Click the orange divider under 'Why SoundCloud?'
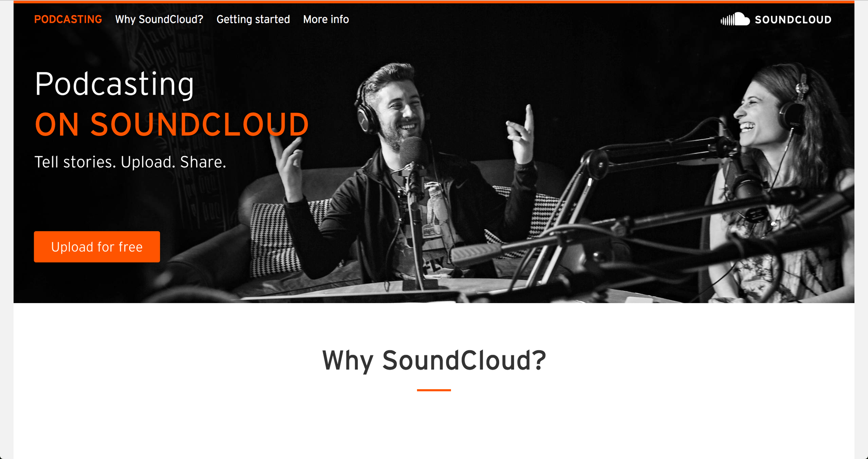The image size is (868, 459). [434, 390]
